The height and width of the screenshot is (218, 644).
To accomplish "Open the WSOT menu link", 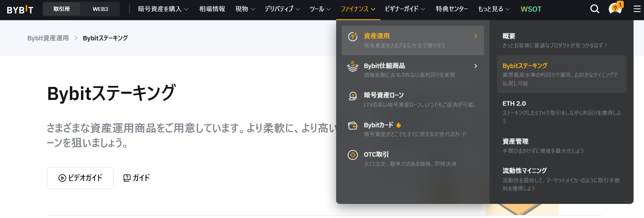I will click(531, 9).
